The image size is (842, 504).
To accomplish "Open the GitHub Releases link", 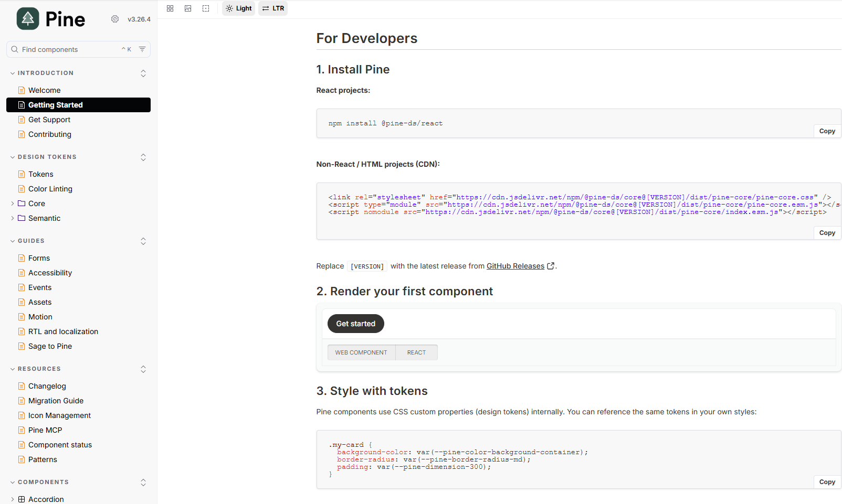I will pyautogui.click(x=515, y=266).
